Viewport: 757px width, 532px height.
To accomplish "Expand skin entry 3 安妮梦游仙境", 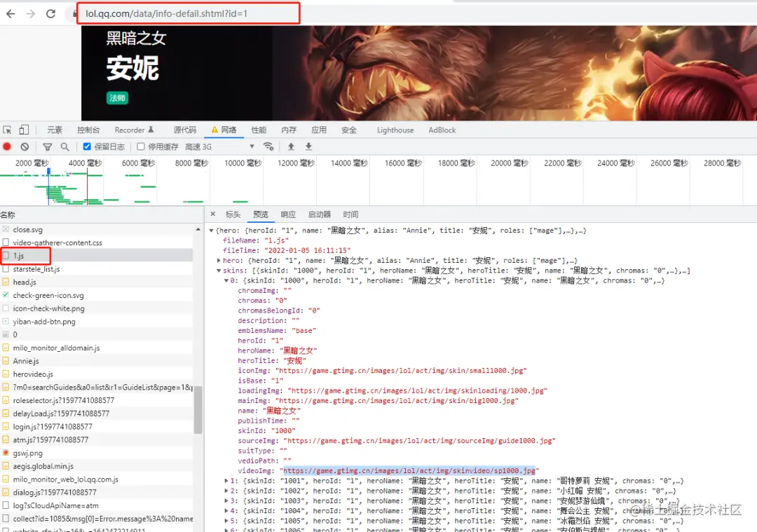I will click(226, 501).
